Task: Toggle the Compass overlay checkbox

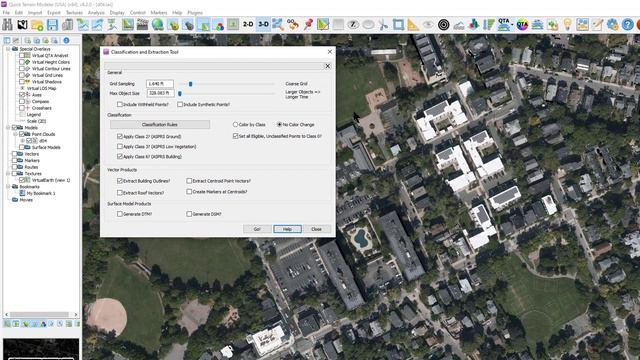Action: (22, 101)
